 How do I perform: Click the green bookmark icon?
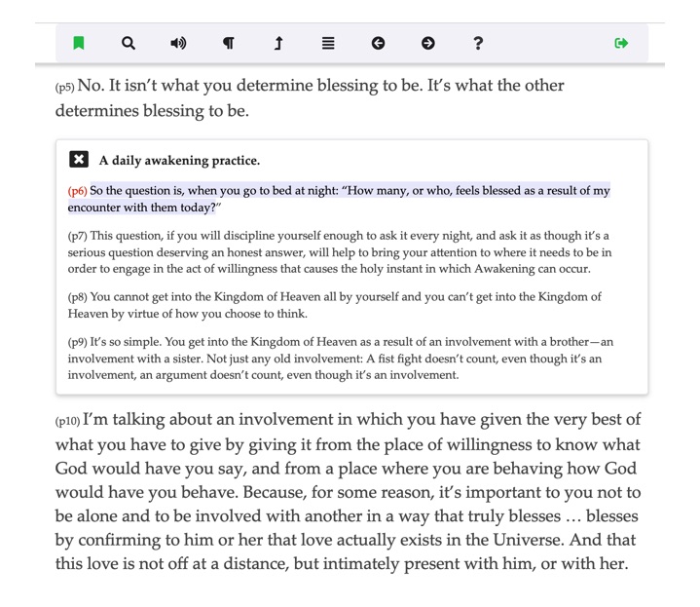tap(79, 43)
